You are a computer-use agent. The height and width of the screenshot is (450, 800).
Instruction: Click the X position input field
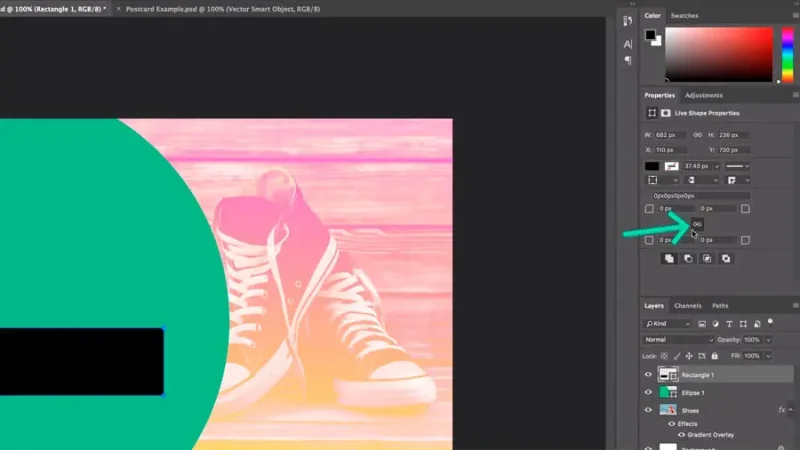tap(671, 150)
